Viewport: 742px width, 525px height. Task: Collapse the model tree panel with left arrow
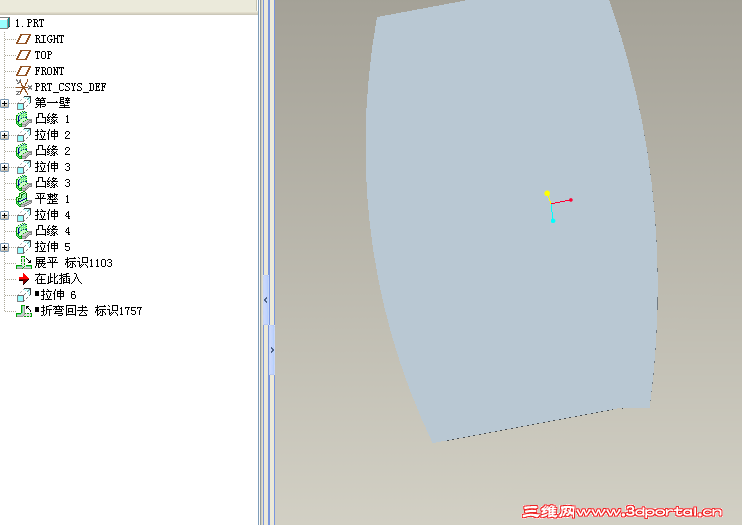tap(265, 300)
